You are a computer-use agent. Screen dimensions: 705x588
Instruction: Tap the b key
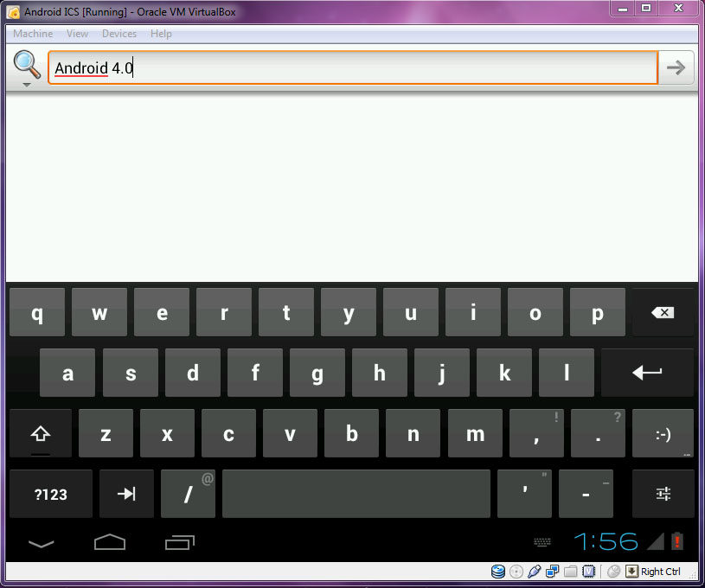[x=351, y=433]
